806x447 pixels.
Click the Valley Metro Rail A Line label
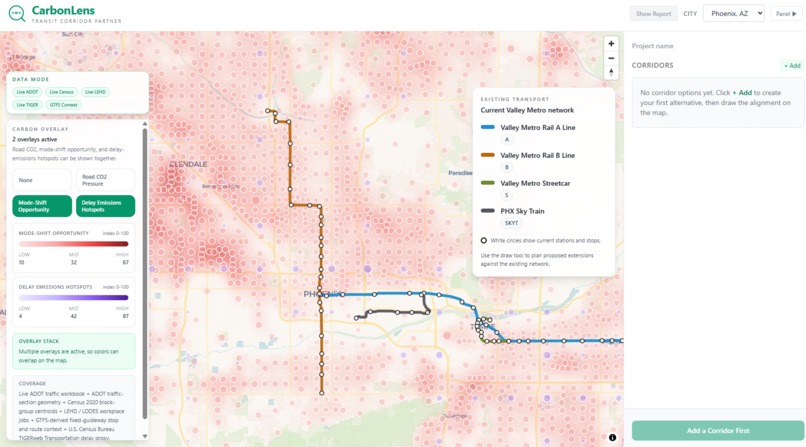[538, 127]
